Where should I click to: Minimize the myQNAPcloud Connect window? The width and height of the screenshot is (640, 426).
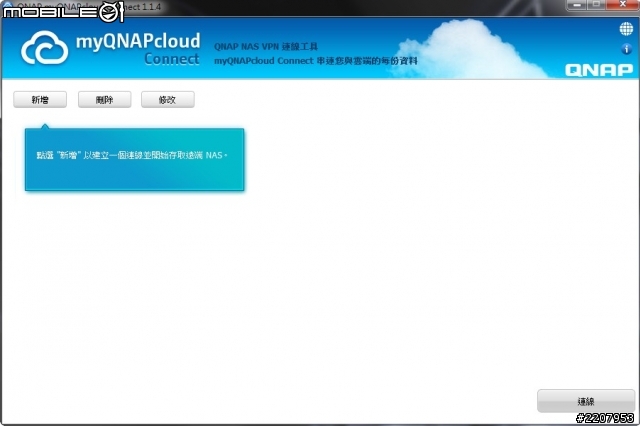pos(577,5)
